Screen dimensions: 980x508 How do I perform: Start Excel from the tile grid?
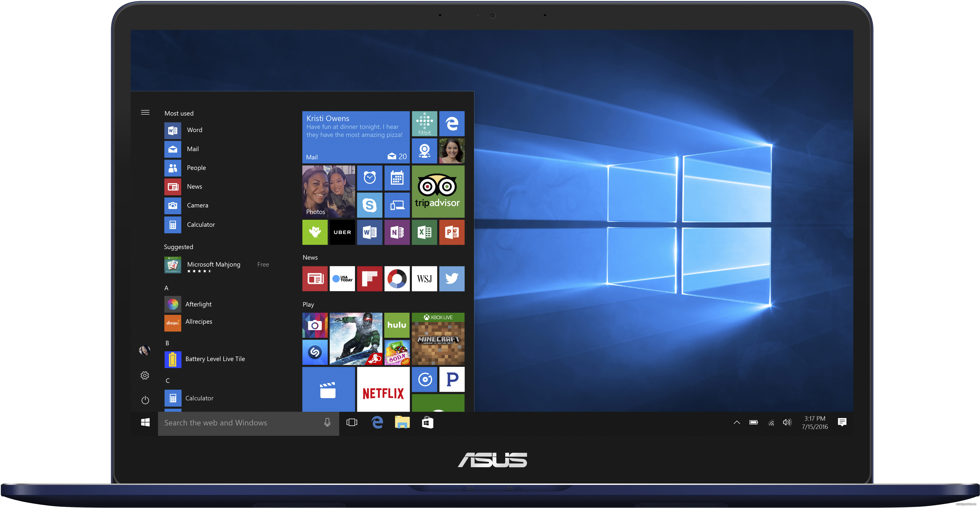pos(424,232)
